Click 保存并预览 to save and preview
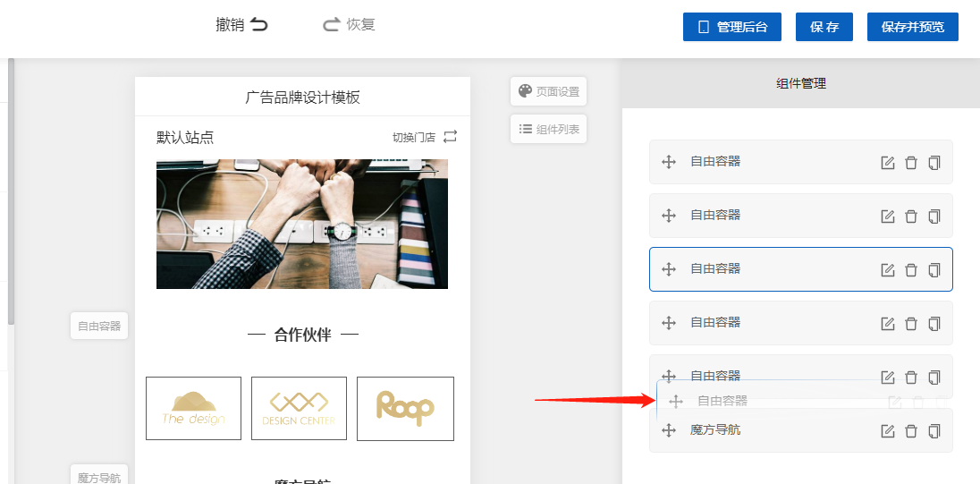 912,27
